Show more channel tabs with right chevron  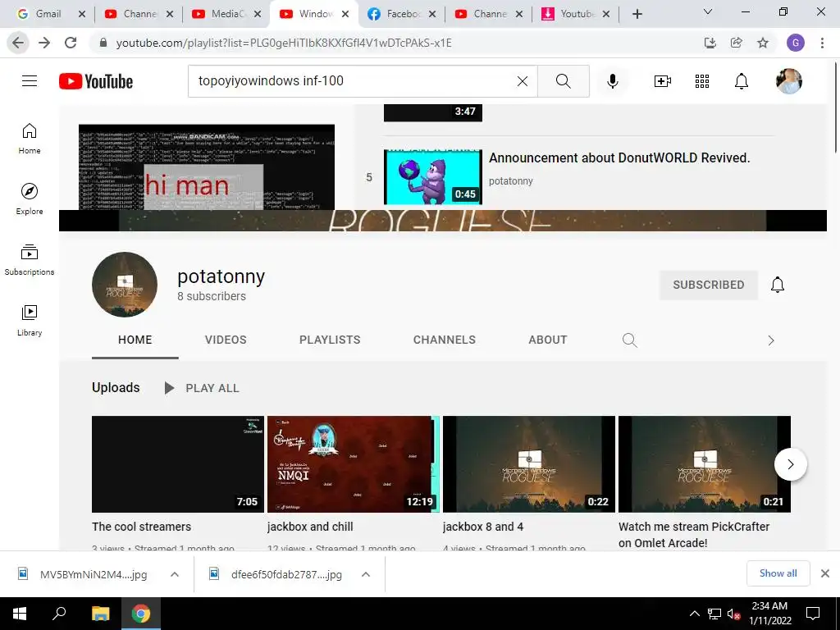[771, 340]
